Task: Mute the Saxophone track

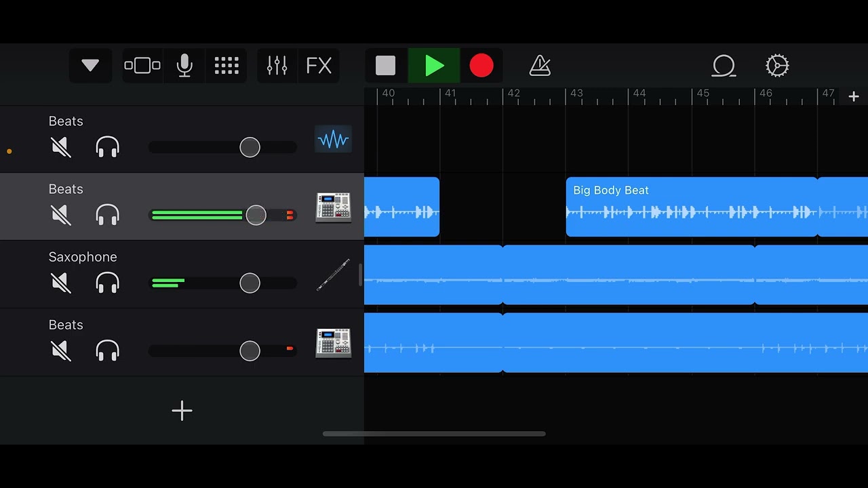Action: (x=61, y=283)
